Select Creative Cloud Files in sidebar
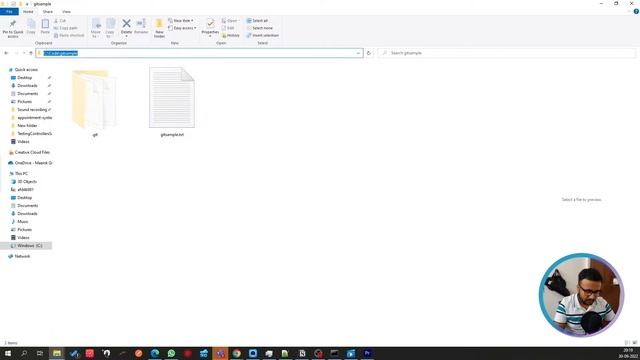The height and width of the screenshot is (360, 640). [x=32, y=152]
